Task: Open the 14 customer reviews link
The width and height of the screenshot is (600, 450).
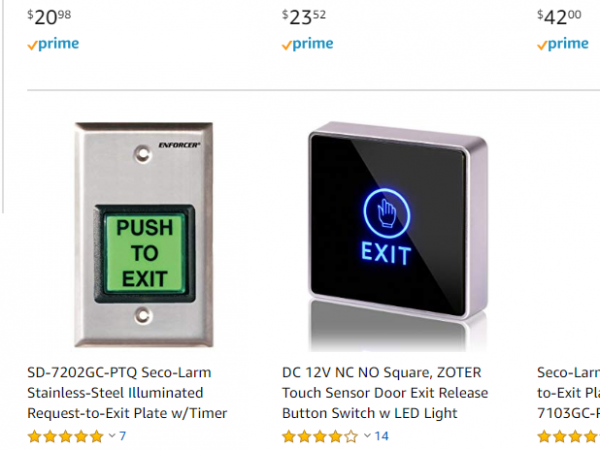Action: point(382,436)
